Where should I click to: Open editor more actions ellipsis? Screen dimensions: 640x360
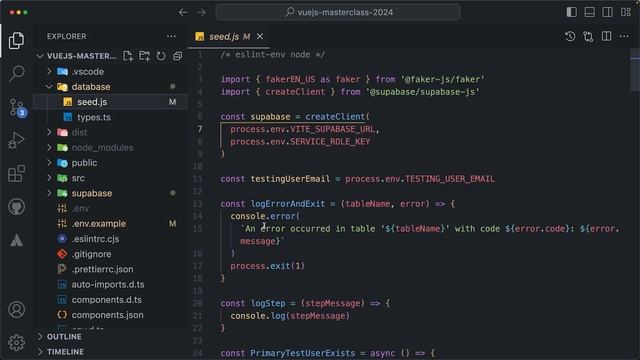point(624,36)
